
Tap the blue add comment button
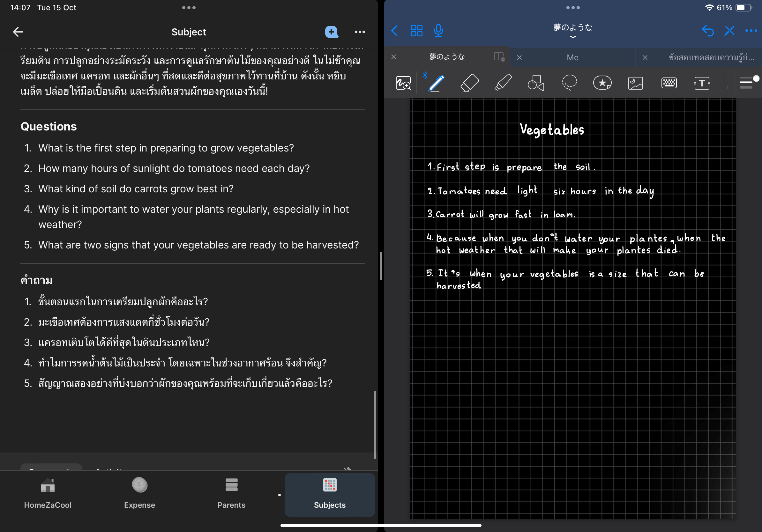coord(331,32)
